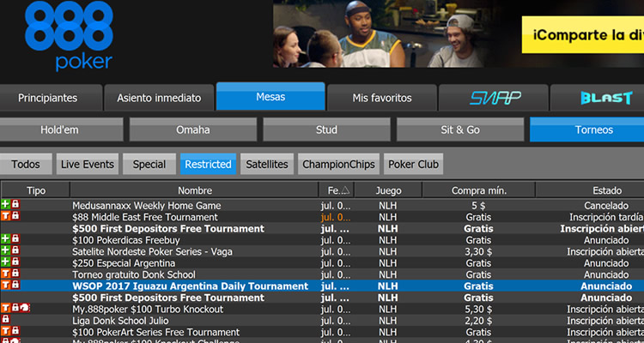
Task: Select the Omaha game tab
Action: [193, 129]
